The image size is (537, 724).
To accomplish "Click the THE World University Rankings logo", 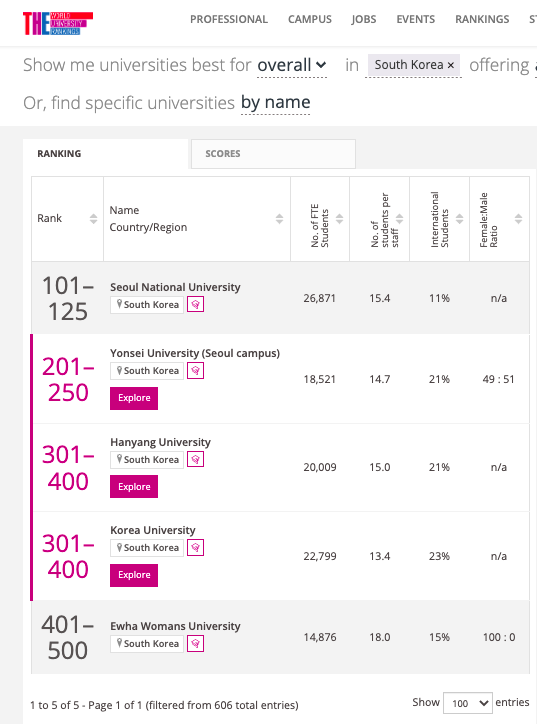I will click(58, 23).
